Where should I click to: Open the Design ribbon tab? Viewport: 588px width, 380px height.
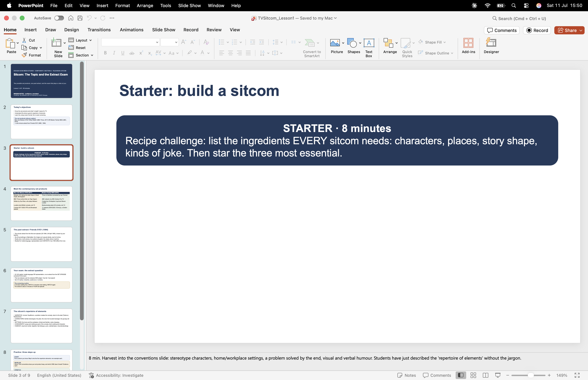pyautogui.click(x=72, y=30)
